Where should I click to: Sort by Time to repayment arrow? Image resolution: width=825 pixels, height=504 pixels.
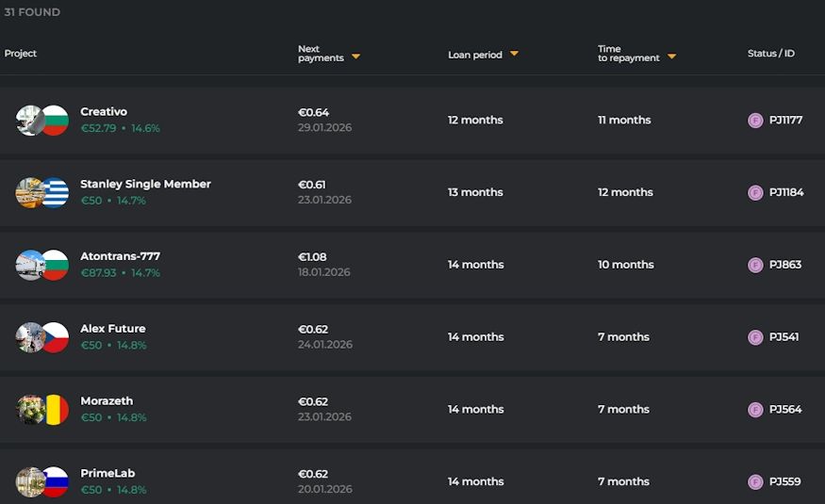[671, 57]
